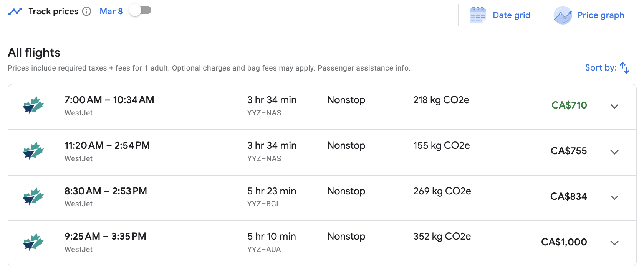This screenshot has height=273, width=644.
Task: Open the bag fees link
Action: pyautogui.click(x=262, y=68)
